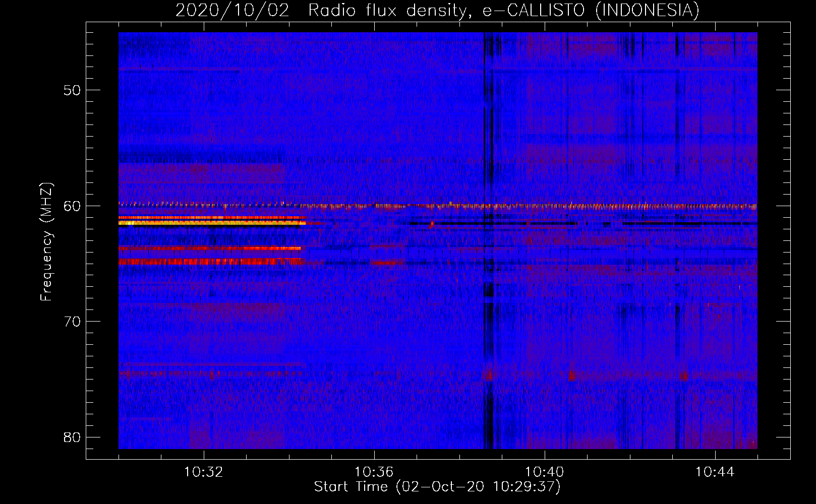816x504 pixels.
Task: Click the date "2020/10/02" in the title
Action: (232, 11)
